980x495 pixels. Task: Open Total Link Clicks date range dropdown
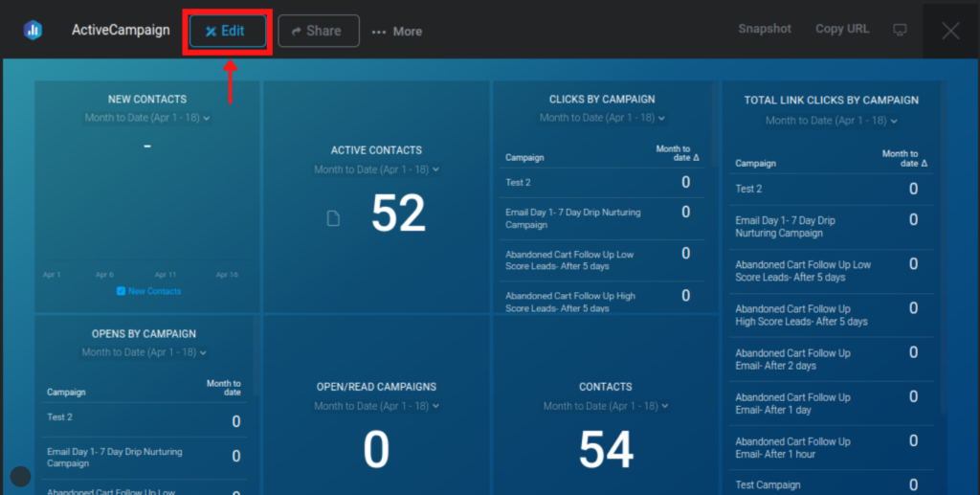click(x=832, y=121)
